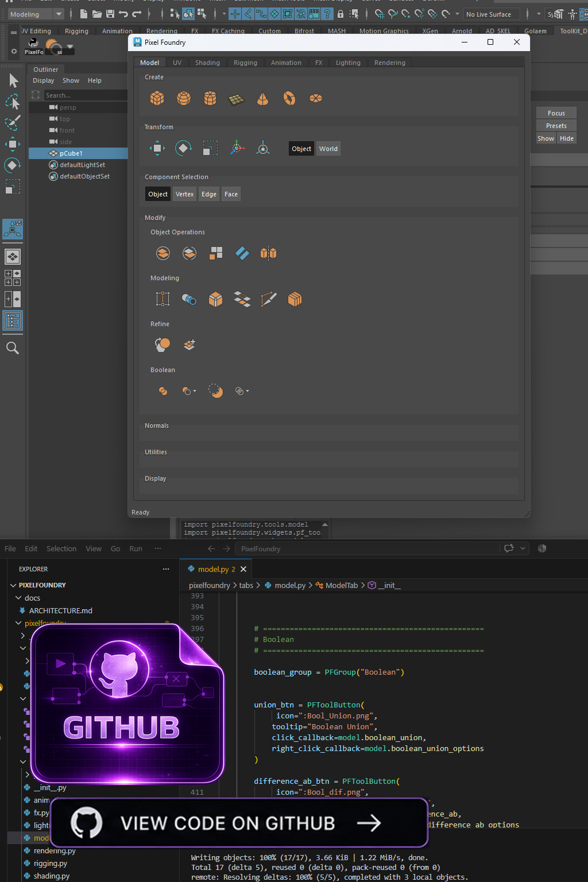The width and height of the screenshot is (588, 882).
Task: Collapse the docs folder in VS Code explorer
Action: (18, 598)
